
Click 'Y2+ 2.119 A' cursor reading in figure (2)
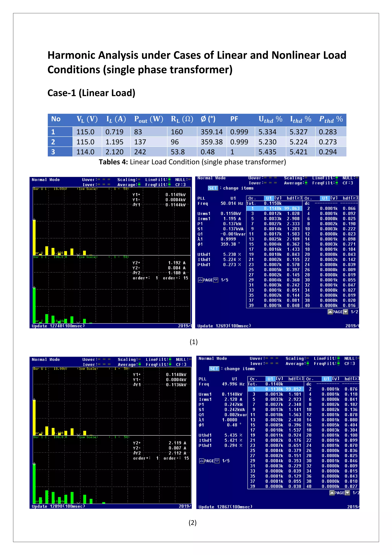[x=160, y=443]
